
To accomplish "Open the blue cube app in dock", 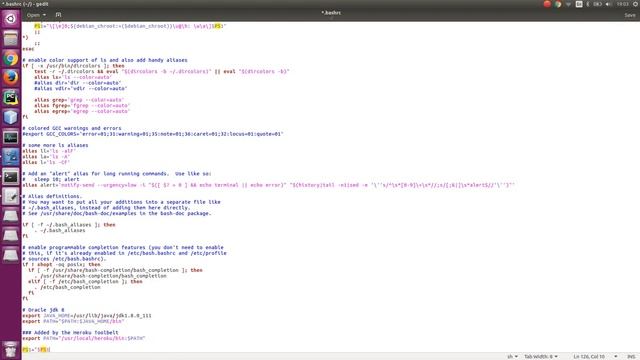I will coord(11,117).
